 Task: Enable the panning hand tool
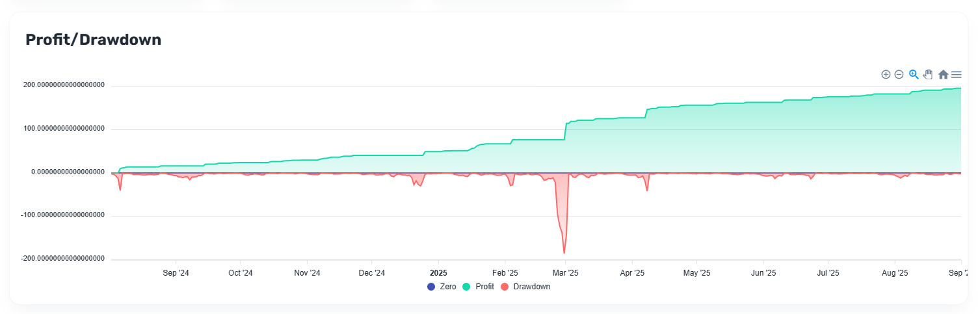click(928, 75)
